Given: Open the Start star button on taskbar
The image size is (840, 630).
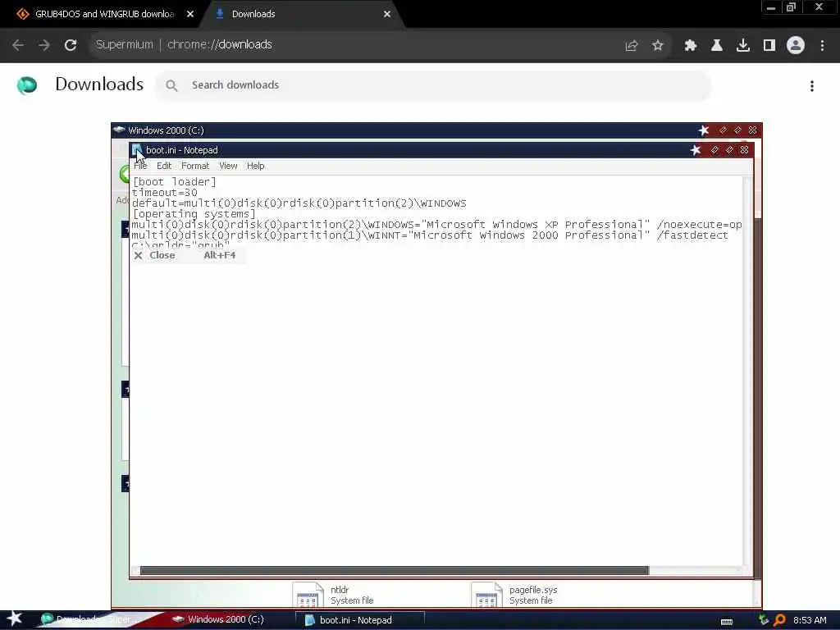Looking at the screenshot, I should pos(15,619).
